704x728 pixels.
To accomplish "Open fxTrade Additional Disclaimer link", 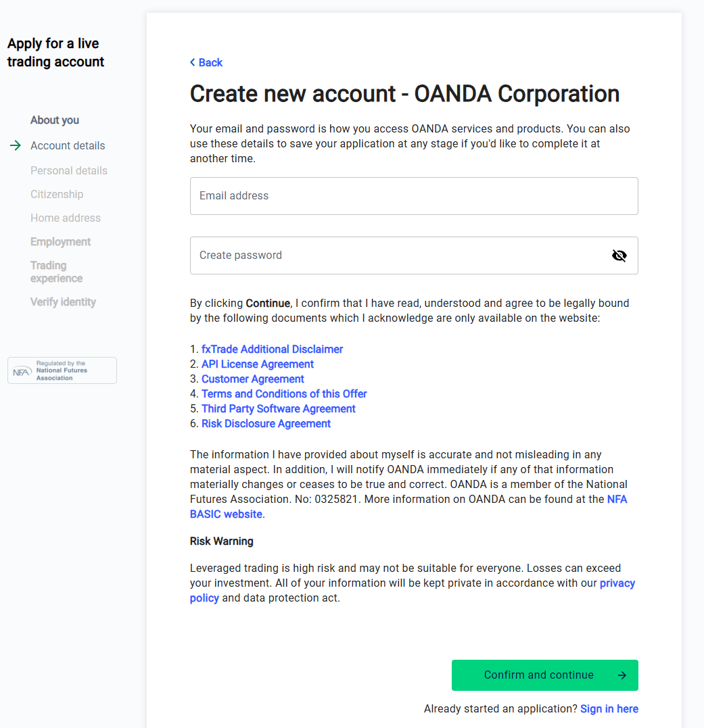I will 272,349.
